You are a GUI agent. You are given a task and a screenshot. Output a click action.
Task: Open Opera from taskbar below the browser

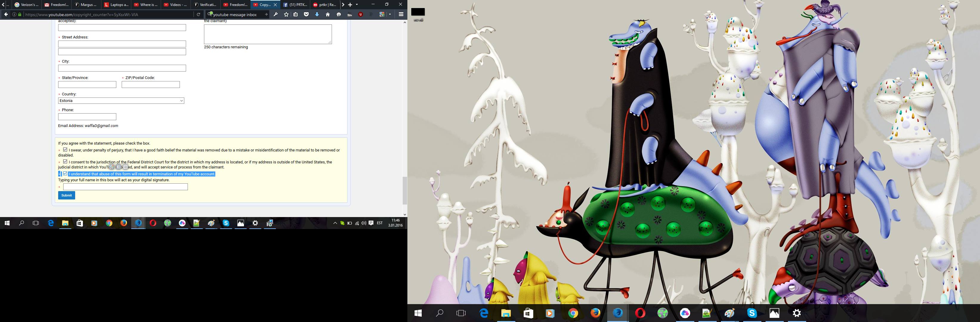pyautogui.click(x=153, y=223)
